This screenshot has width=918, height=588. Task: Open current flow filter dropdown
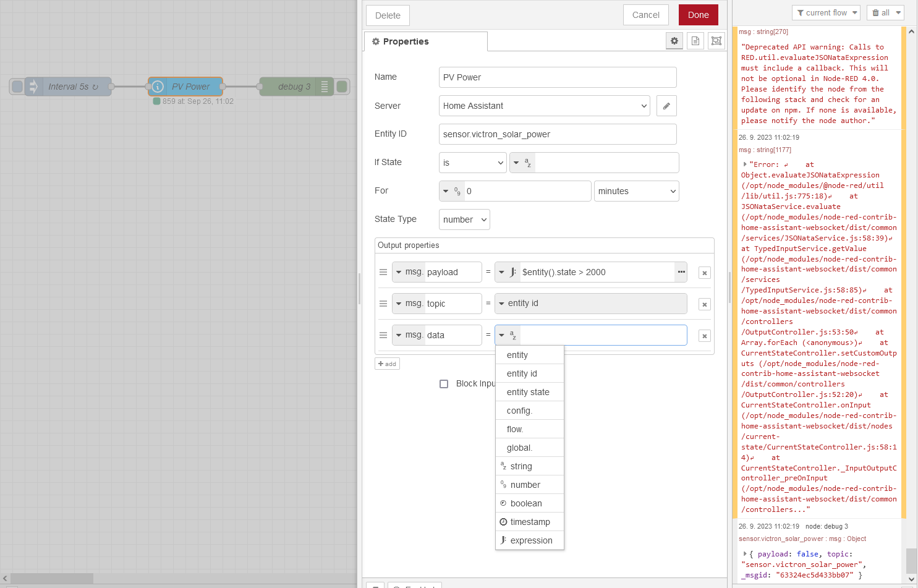(x=827, y=13)
